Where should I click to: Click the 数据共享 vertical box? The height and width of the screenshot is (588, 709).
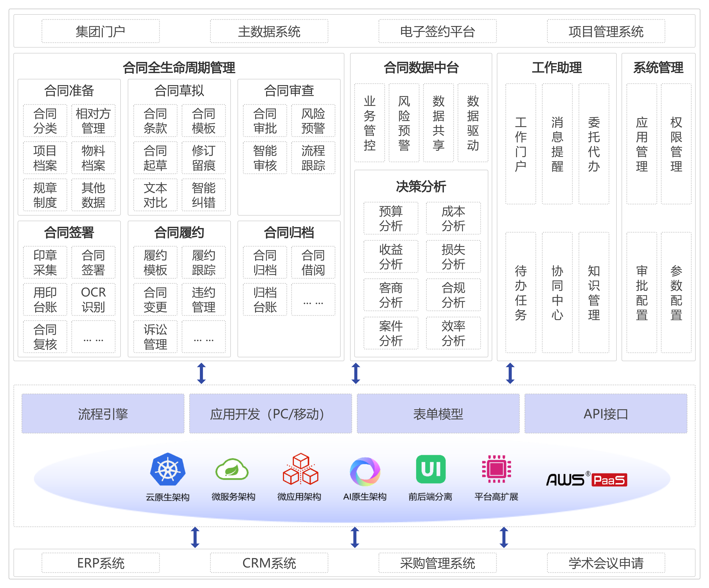tap(439, 123)
